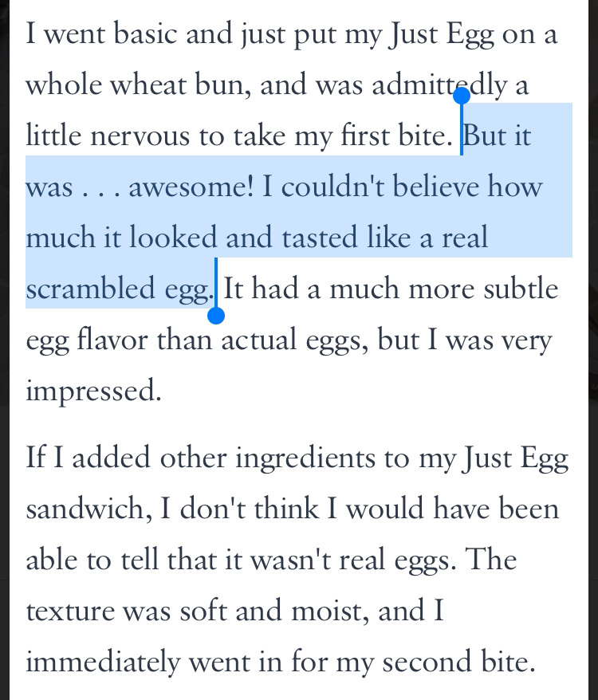Image resolution: width=598 pixels, height=700 pixels.
Task: Tap the word 'admittedly' in second line
Action: (x=439, y=85)
